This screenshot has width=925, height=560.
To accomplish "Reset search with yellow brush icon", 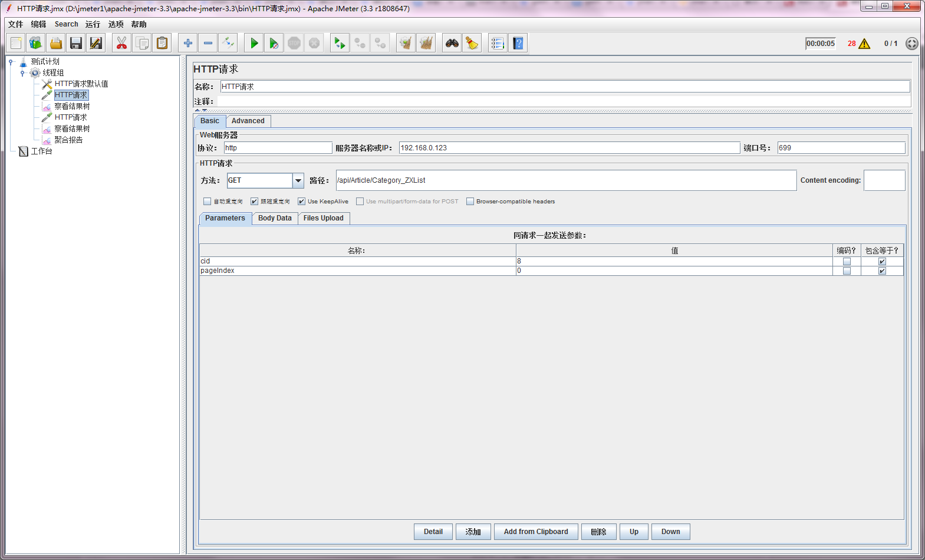I will click(x=472, y=43).
